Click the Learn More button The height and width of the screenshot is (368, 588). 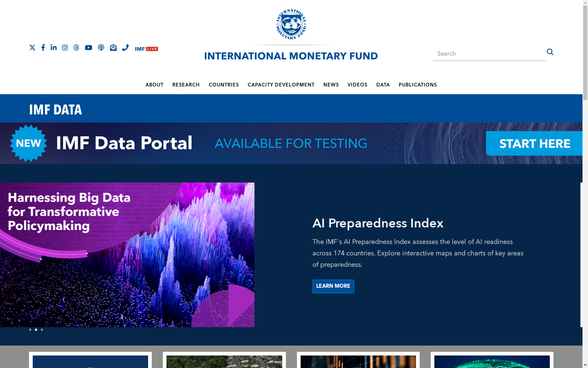pyautogui.click(x=333, y=286)
